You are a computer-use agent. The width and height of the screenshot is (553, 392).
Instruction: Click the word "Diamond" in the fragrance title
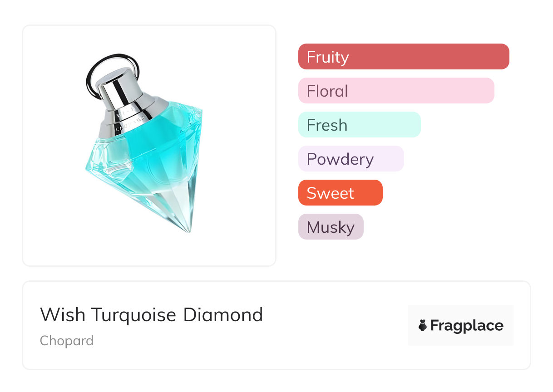[x=223, y=314]
